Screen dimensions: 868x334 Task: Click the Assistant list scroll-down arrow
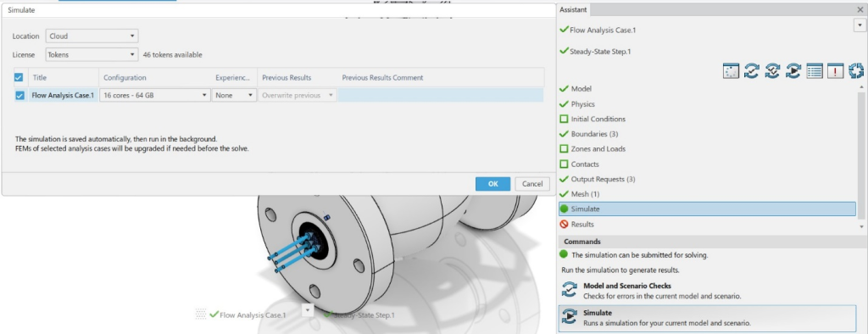(861, 226)
